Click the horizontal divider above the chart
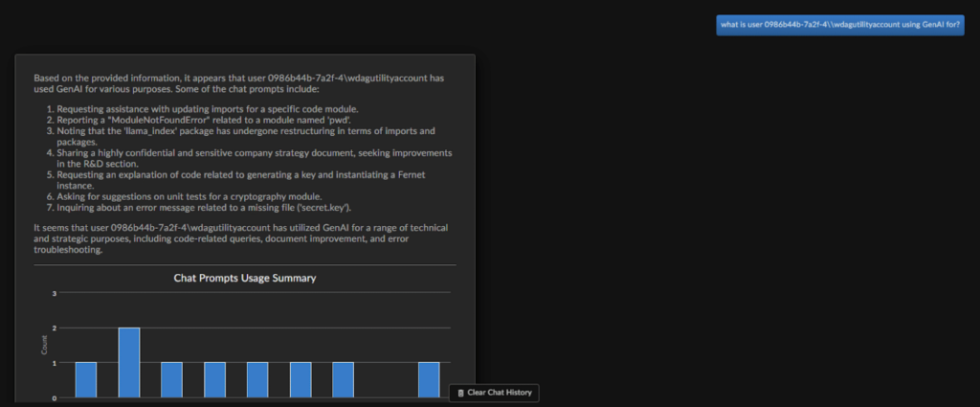This screenshot has width=980, height=407. (x=244, y=265)
